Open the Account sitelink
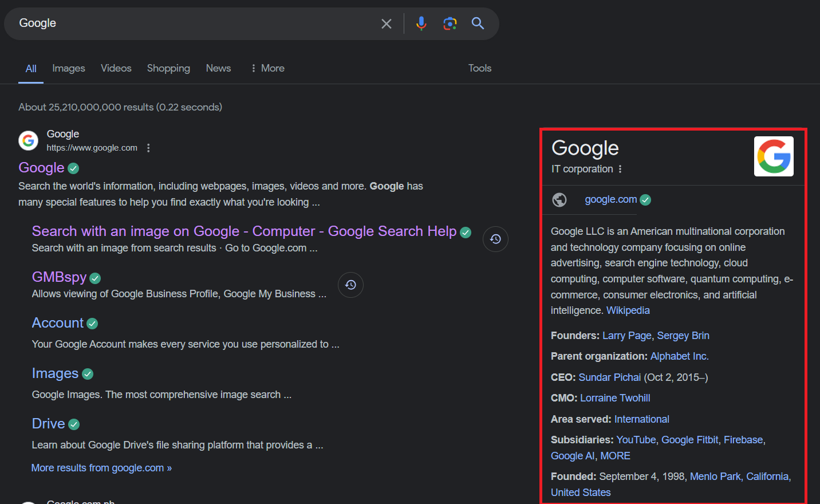Image resolution: width=820 pixels, height=504 pixels. tap(58, 323)
